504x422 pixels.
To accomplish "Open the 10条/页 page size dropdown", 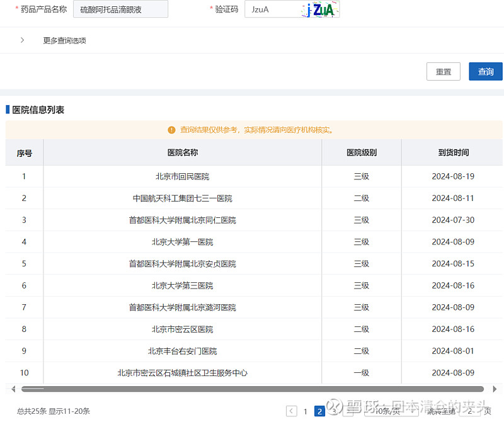I will pyautogui.click(x=391, y=411).
